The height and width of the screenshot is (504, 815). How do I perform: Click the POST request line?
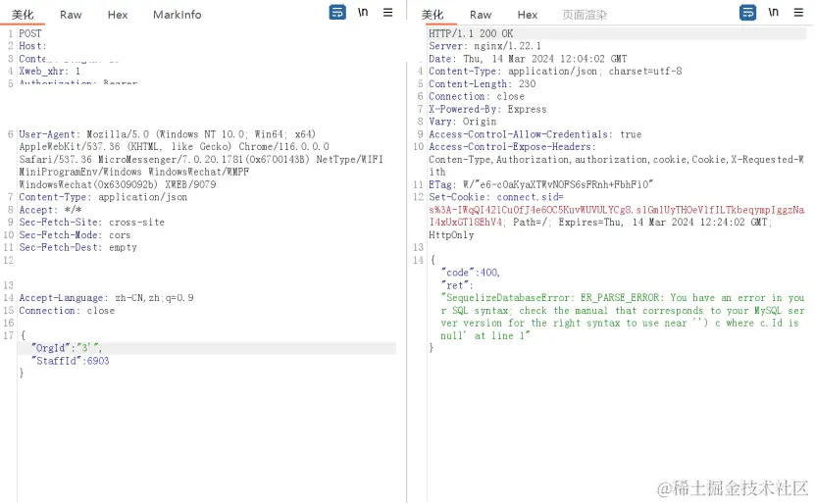tap(30, 33)
